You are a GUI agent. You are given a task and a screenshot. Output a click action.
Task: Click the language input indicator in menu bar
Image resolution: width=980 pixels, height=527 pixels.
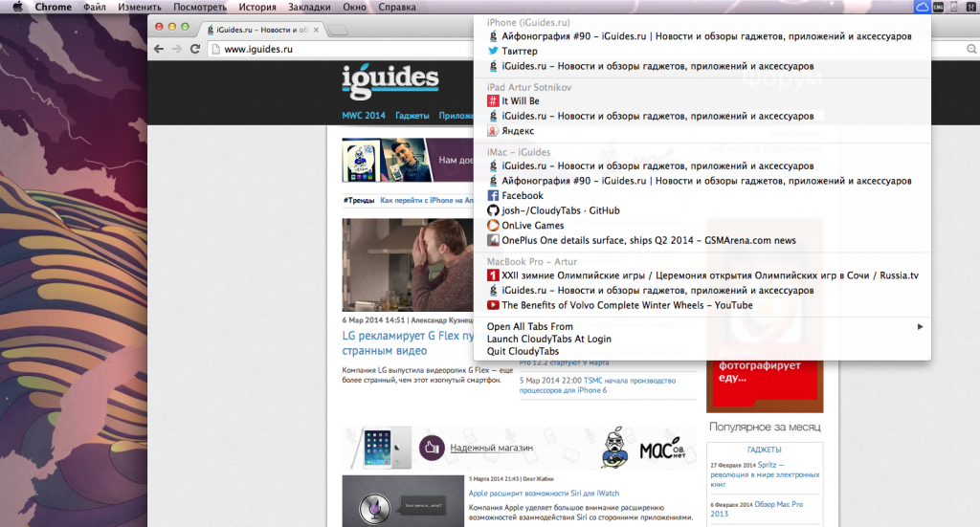(x=938, y=7)
